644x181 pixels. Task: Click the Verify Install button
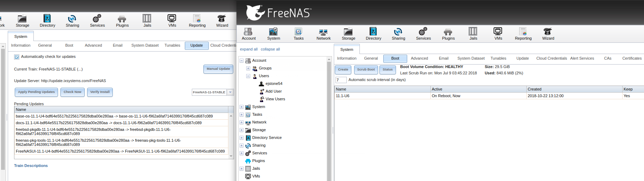pos(100,92)
